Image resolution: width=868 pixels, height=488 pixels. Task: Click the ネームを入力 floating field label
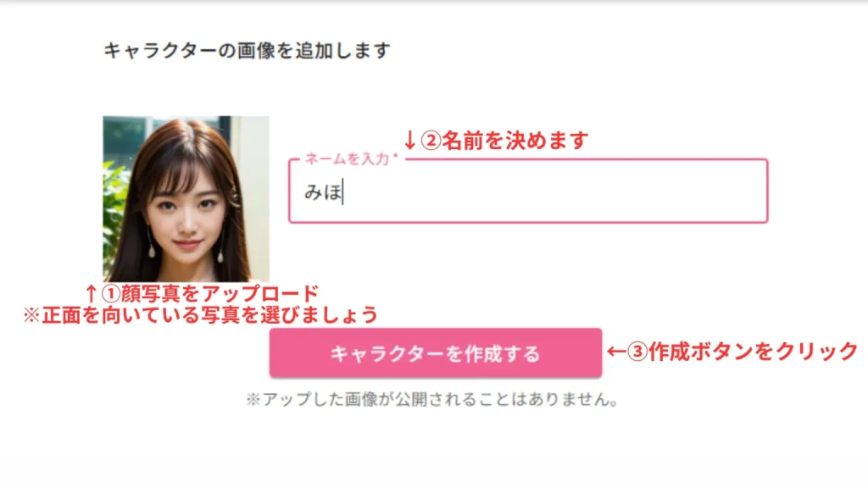click(347, 159)
